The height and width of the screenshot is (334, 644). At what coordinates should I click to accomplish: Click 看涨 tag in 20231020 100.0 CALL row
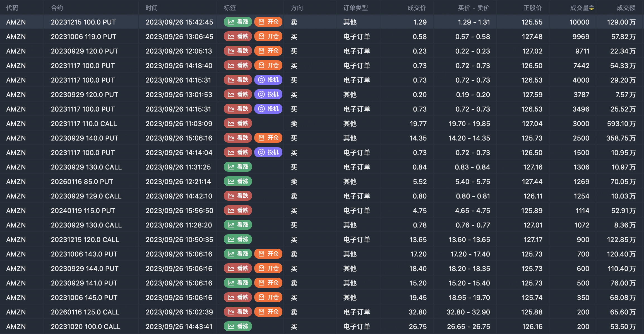tap(238, 326)
